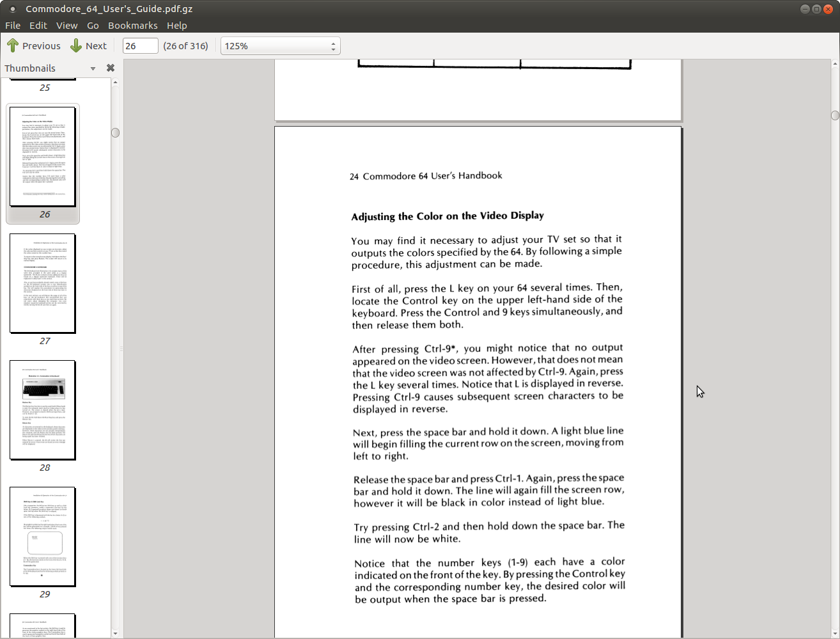Open the Edit menu
The image size is (840, 639).
pos(38,26)
